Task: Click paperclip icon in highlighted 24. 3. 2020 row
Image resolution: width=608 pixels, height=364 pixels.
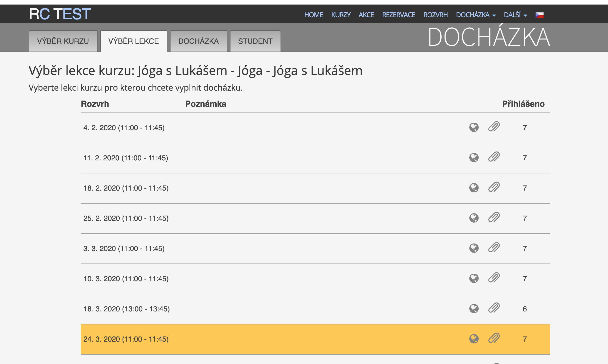Action: point(494,338)
